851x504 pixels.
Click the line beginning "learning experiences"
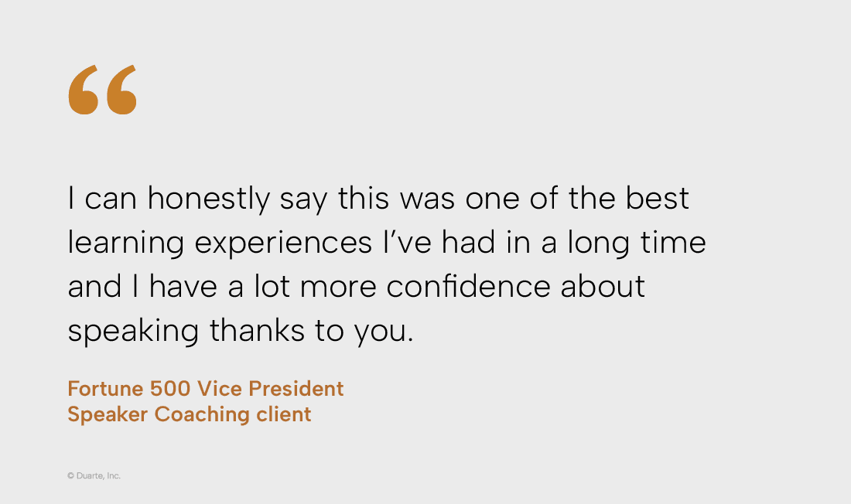point(386,243)
